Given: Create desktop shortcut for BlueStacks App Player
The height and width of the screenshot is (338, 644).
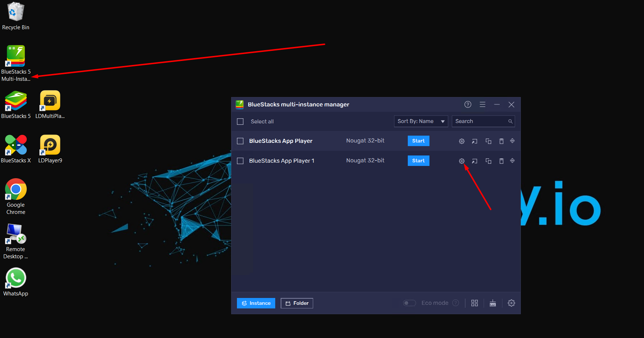Looking at the screenshot, I should (x=475, y=141).
